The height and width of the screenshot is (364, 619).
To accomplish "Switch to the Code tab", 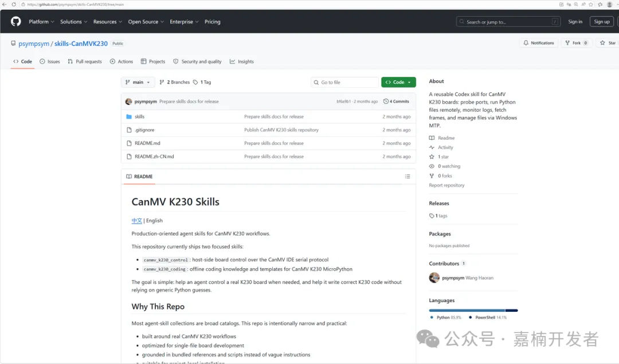I will click(22, 61).
